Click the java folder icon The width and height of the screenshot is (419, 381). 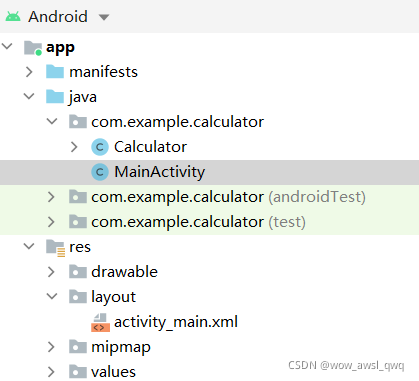pos(55,97)
